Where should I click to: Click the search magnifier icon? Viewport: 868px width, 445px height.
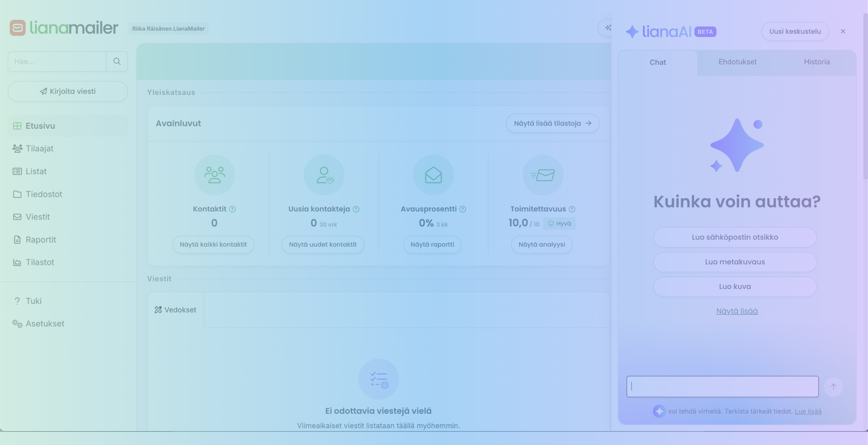coord(117,61)
